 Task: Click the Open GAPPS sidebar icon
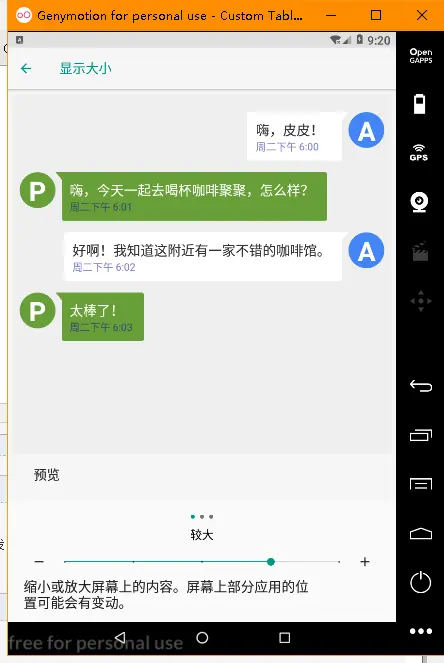(x=421, y=56)
